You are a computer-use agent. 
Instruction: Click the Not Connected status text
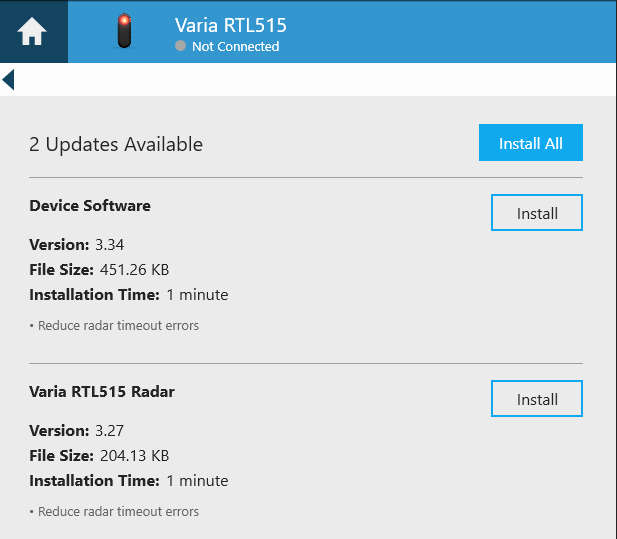click(235, 46)
